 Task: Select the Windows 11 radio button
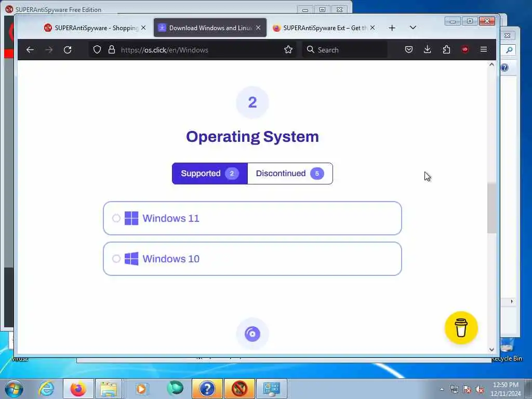[x=116, y=218]
